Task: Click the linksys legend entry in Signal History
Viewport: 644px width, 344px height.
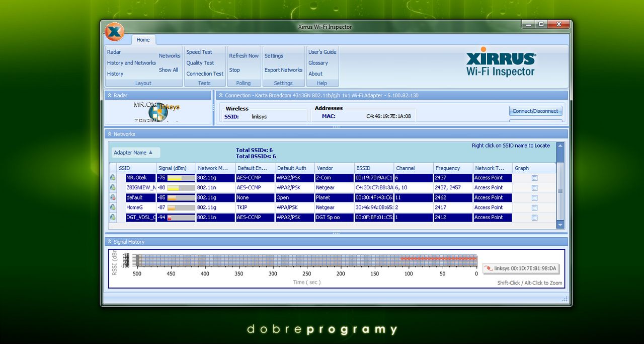Action: tap(521, 268)
